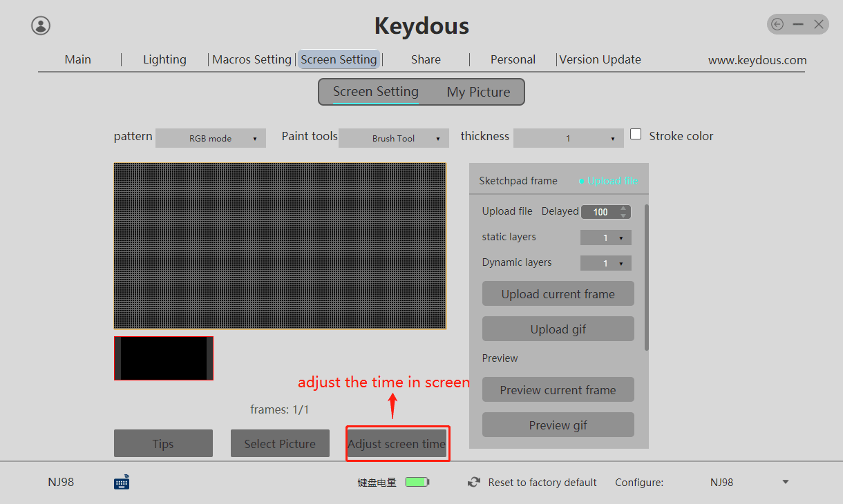Viewport: 843px width, 504px height.
Task: Go to Macros Setting tab
Action: coord(252,59)
